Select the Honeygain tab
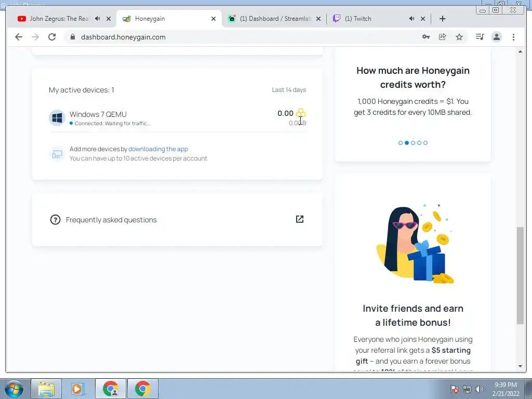Screen dimensions: 532x399 [x=169, y=19]
